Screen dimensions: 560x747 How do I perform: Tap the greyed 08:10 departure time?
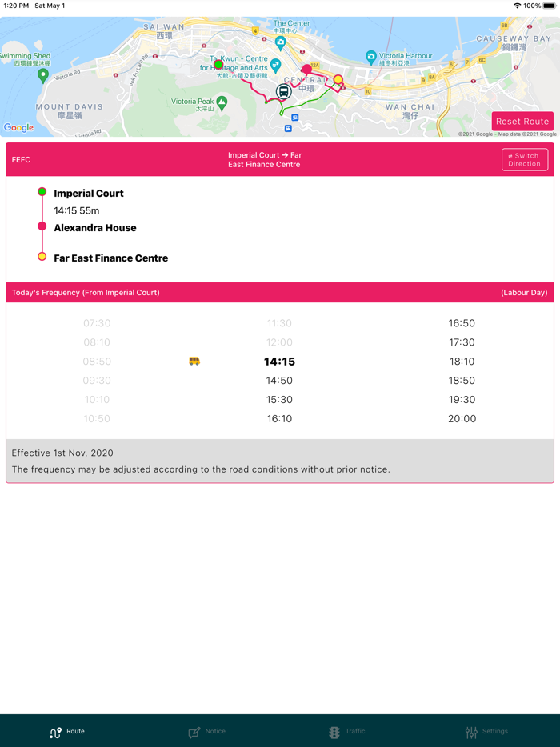point(97,342)
